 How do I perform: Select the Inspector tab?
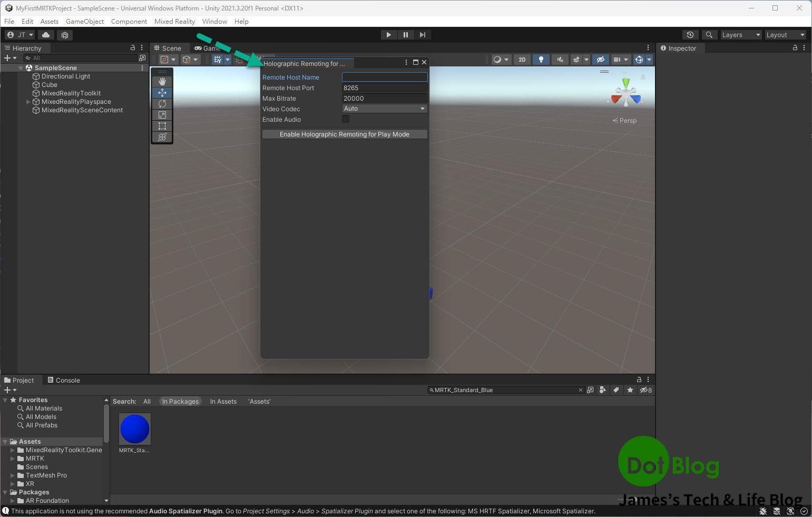[678, 48]
